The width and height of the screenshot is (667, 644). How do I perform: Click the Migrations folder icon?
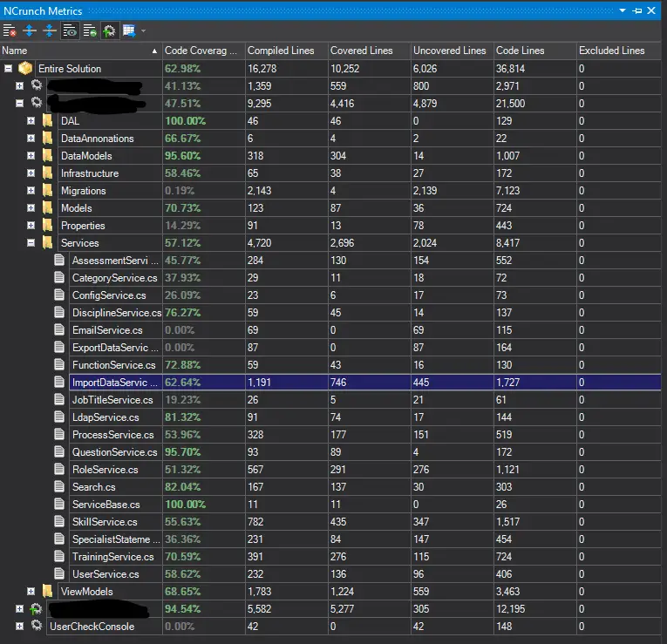pos(48,191)
